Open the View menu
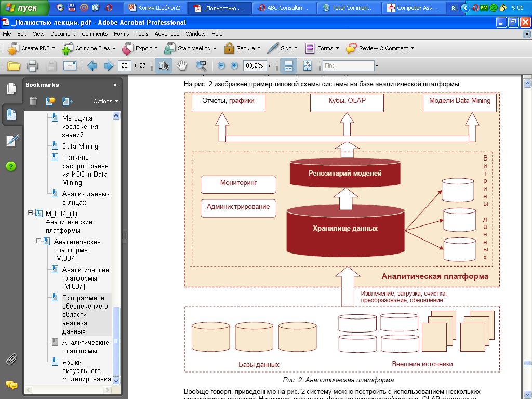 [38, 34]
